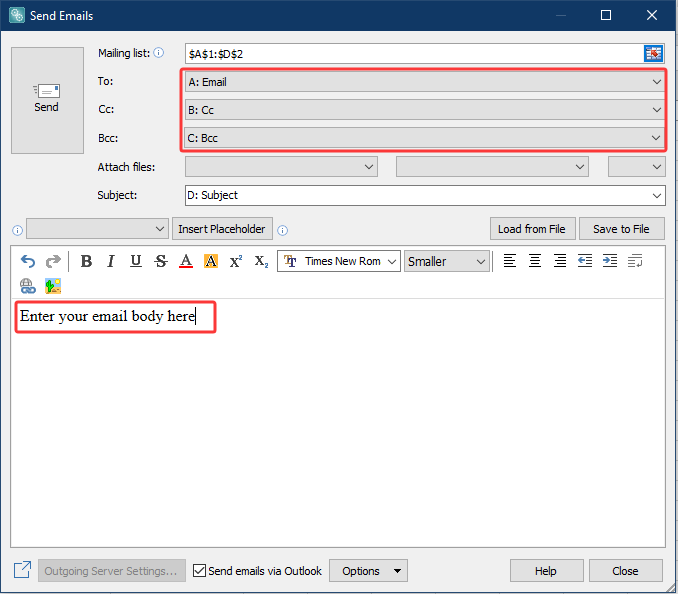The height and width of the screenshot is (594, 678).
Task: Click the mailing list range selector icon
Action: pos(654,53)
